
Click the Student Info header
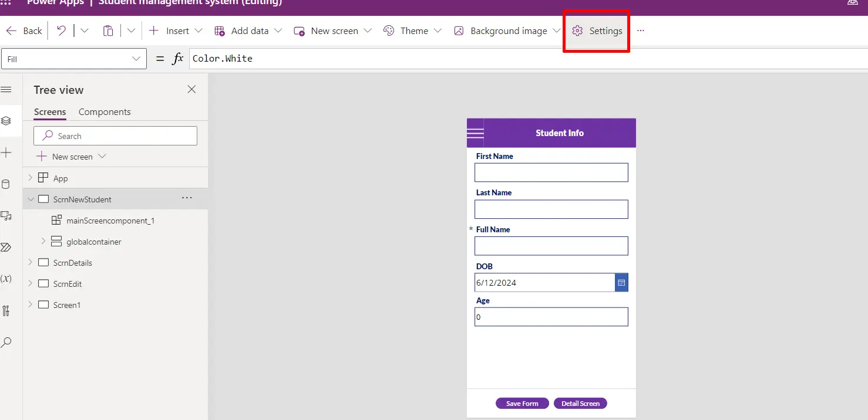(x=560, y=133)
